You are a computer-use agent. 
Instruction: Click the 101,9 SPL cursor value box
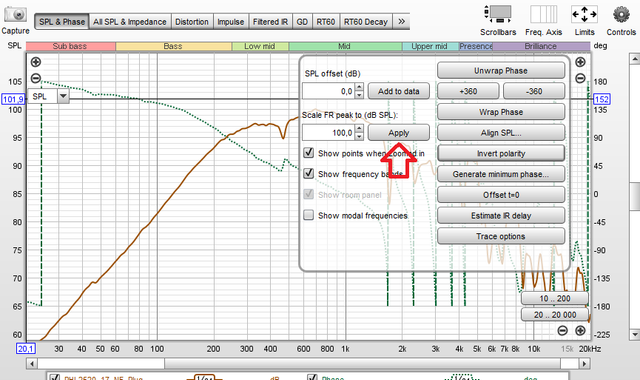[13, 99]
